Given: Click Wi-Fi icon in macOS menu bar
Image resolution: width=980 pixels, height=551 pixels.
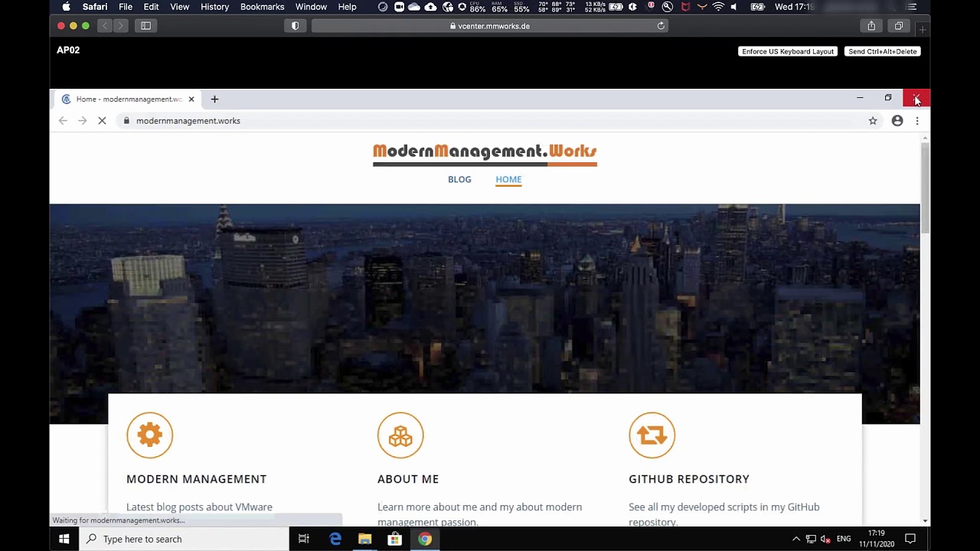Looking at the screenshot, I should tap(718, 7).
